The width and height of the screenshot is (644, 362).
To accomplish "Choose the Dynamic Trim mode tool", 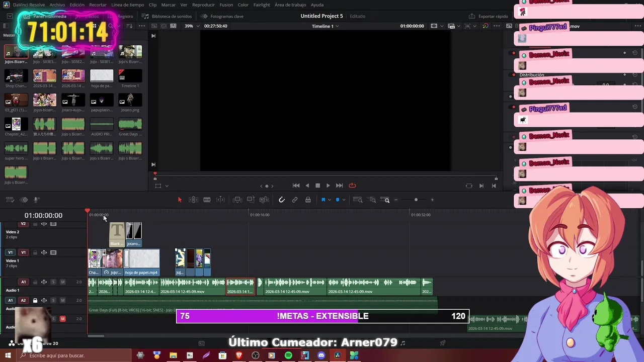I will [207, 200].
